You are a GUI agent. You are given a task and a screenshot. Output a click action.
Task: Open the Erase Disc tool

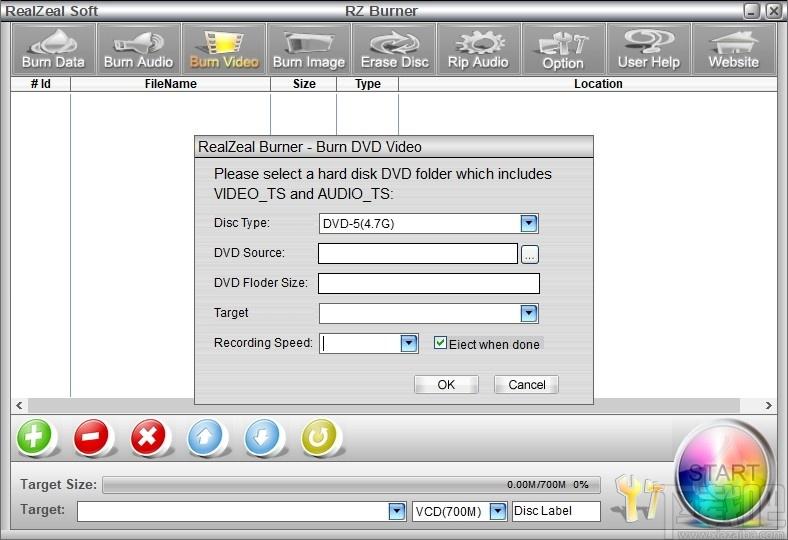pos(395,49)
